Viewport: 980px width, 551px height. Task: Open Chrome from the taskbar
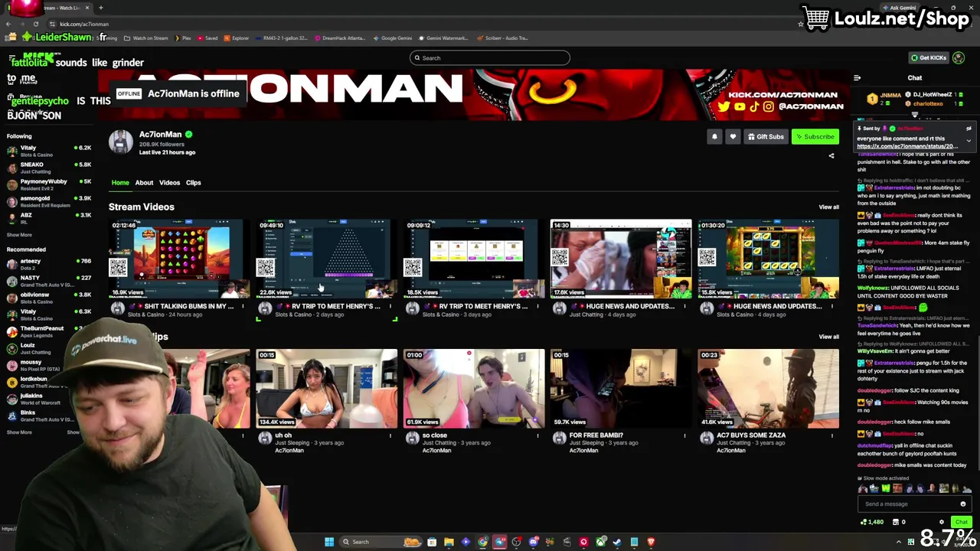pos(482,542)
